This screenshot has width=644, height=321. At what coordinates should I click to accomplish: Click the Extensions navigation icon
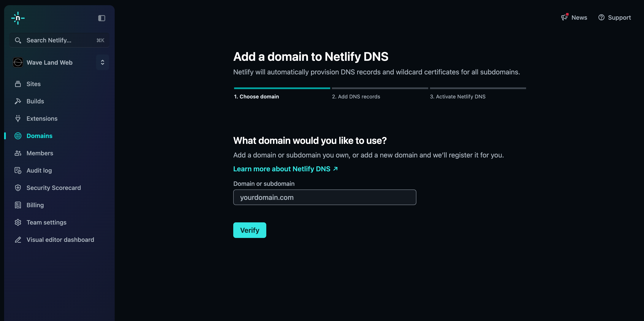(18, 118)
